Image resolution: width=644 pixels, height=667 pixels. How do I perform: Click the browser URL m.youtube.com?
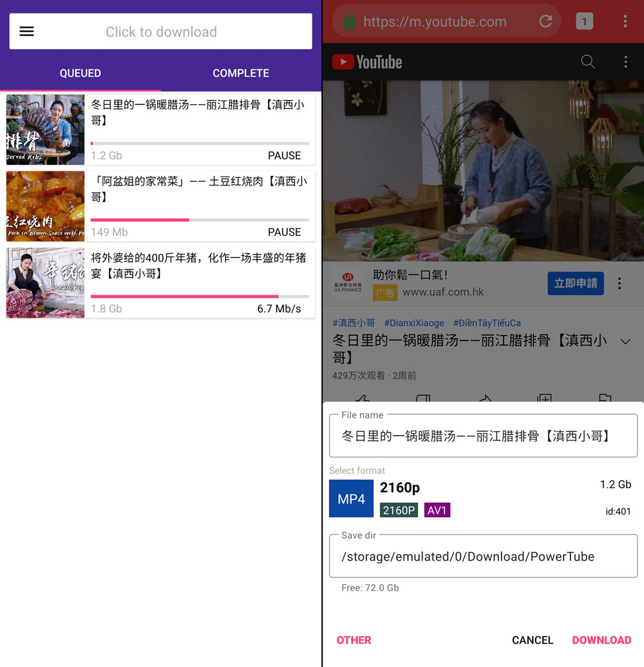coord(435,21)
